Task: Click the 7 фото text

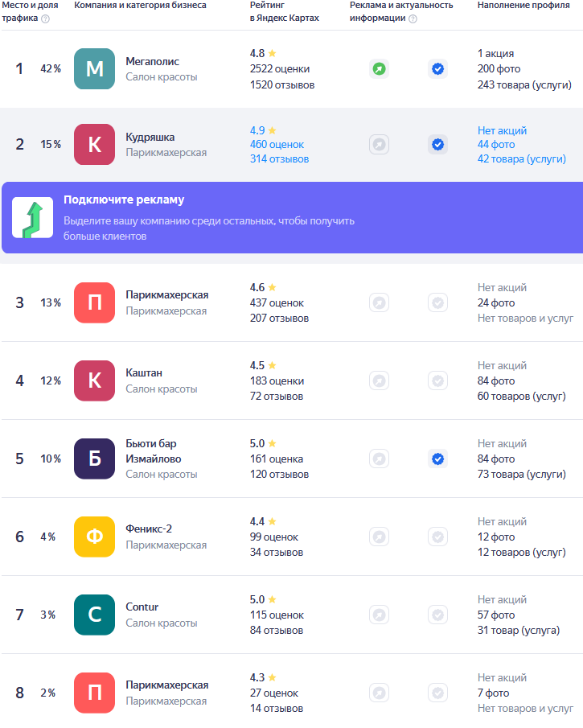Action: tap(494, 693)
